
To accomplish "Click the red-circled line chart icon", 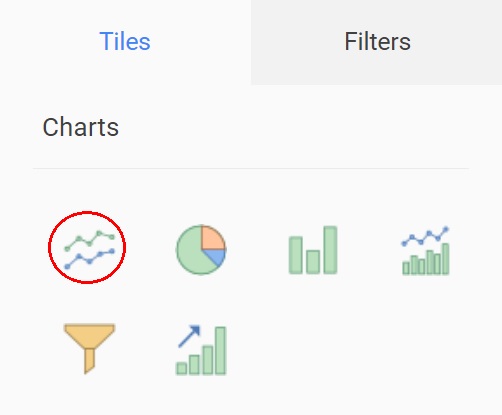I will 89,250.
